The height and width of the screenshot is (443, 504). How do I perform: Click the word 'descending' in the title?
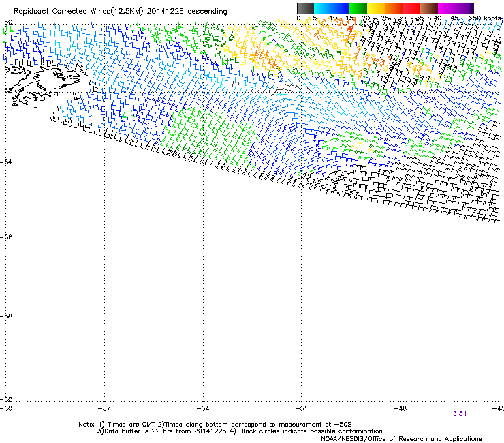tap(207, 12)
